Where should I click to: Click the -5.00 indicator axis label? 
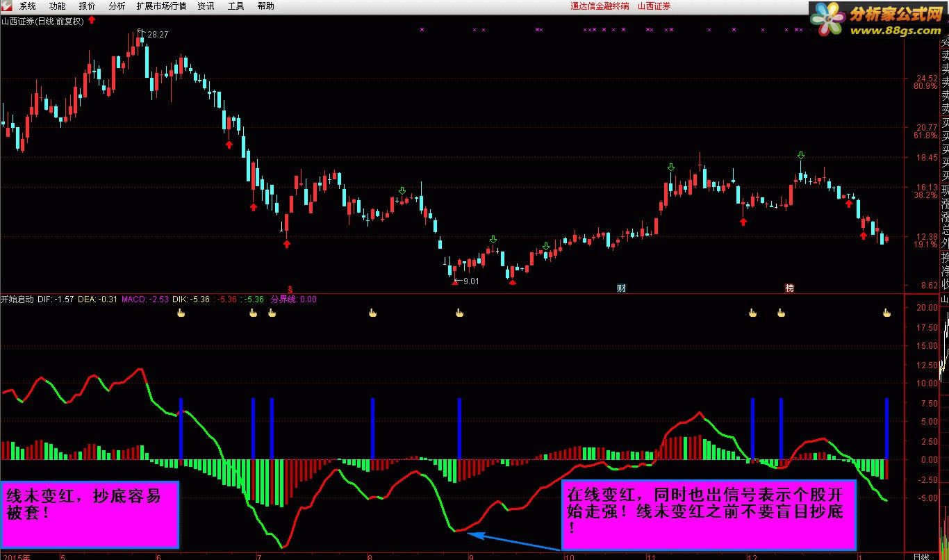click(927, 498)
